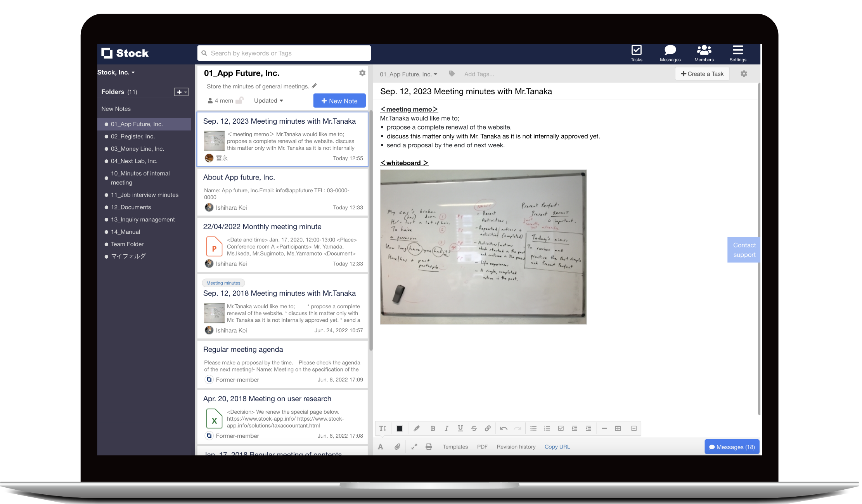Open the black text color swatch
The height and width of the screenshot is (504, 862).
pos(399,428)
